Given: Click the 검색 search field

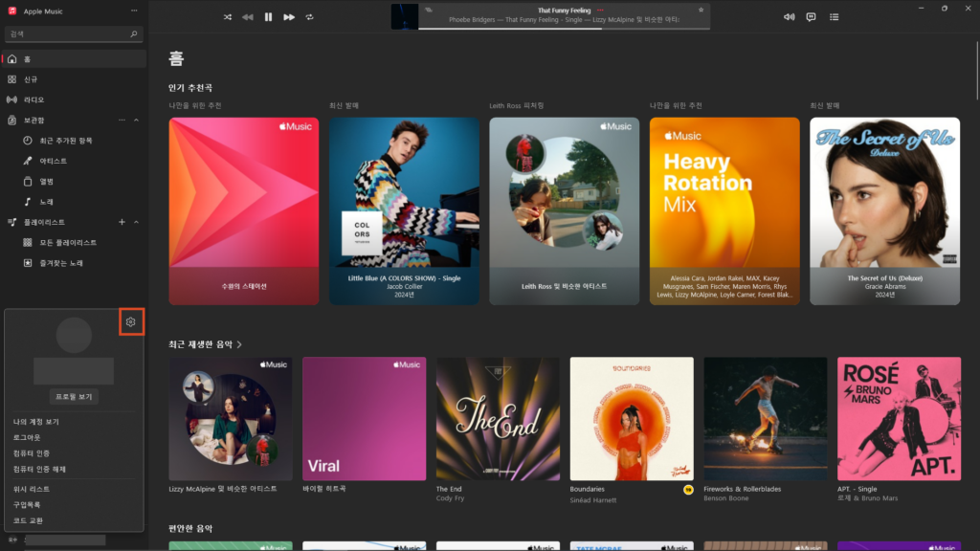Looking at the screenshot, I should click(x=67, y=33).
